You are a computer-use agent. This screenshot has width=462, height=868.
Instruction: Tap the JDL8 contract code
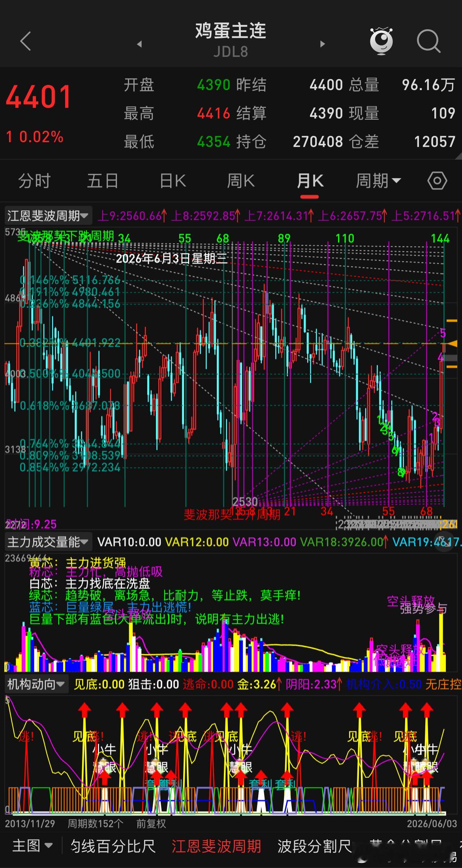tap(231, 52)
